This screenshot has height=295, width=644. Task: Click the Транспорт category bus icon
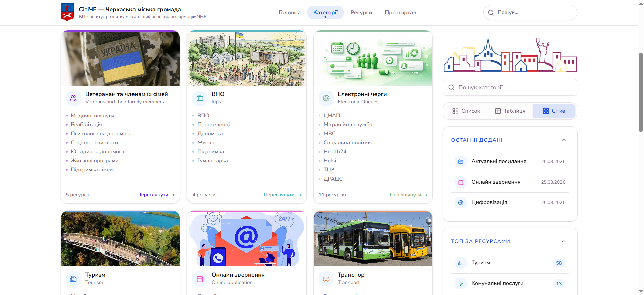coord(326,279)
